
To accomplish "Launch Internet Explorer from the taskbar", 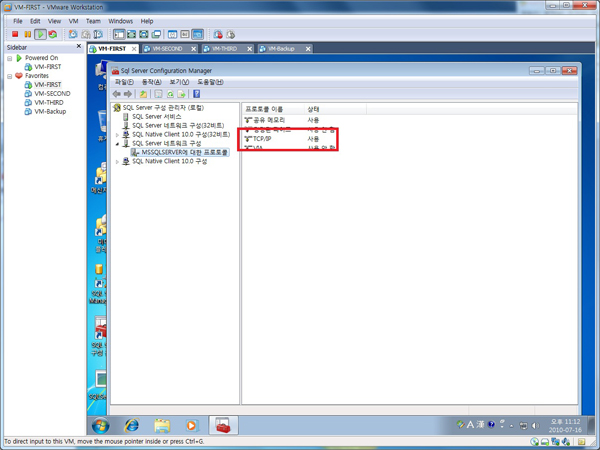I will 132,426.
